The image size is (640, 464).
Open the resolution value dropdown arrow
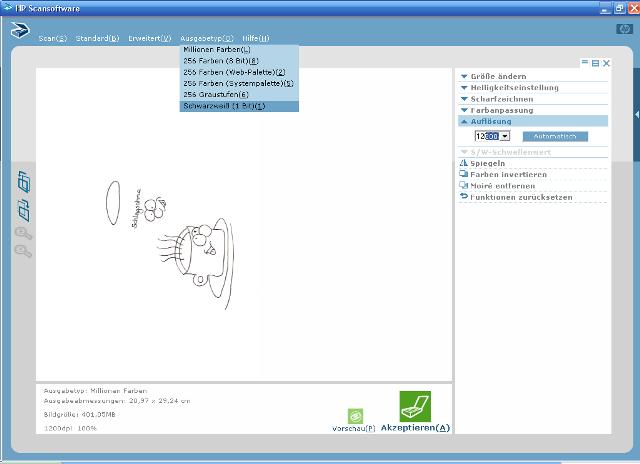coord(505,135)
